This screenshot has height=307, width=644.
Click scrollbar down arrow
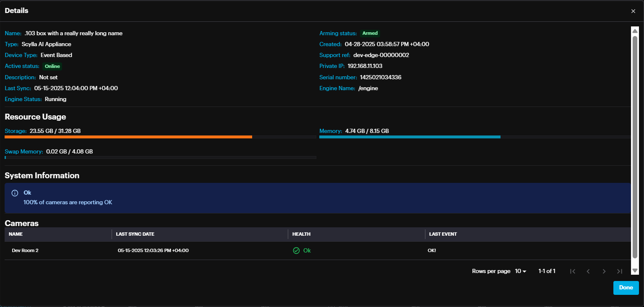[x=635, y=271]
